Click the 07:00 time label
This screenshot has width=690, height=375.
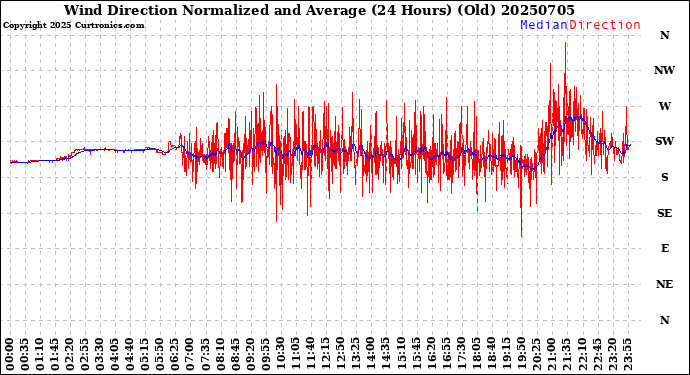click(190, 354)
